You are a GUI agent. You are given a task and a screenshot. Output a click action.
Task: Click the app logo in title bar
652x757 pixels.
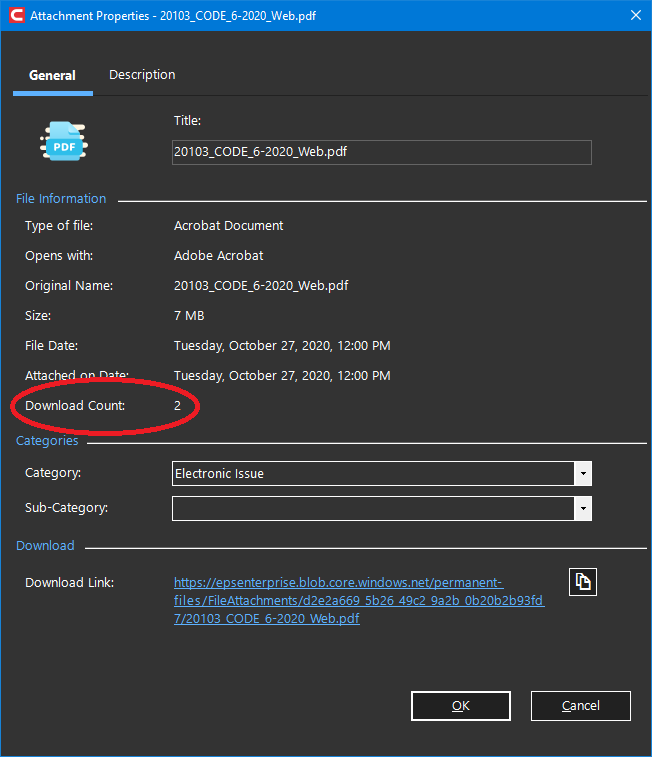coord(16,15)
